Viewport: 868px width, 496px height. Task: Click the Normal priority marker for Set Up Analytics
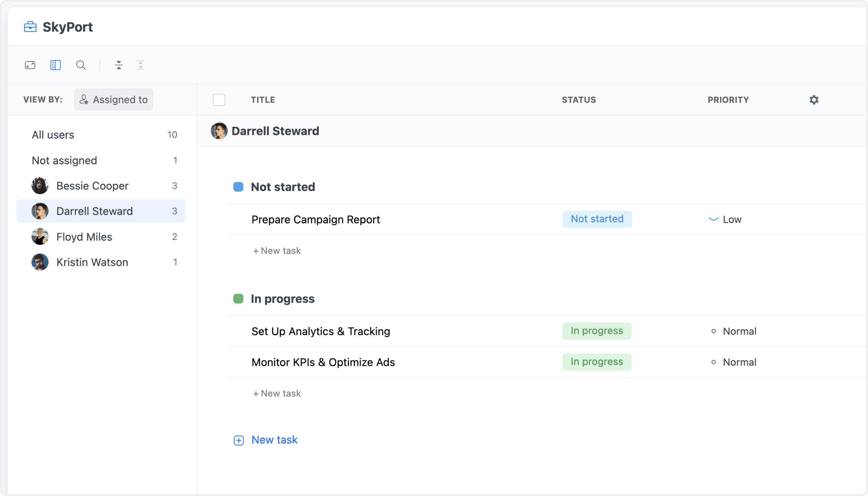click(x=713, y=331)
